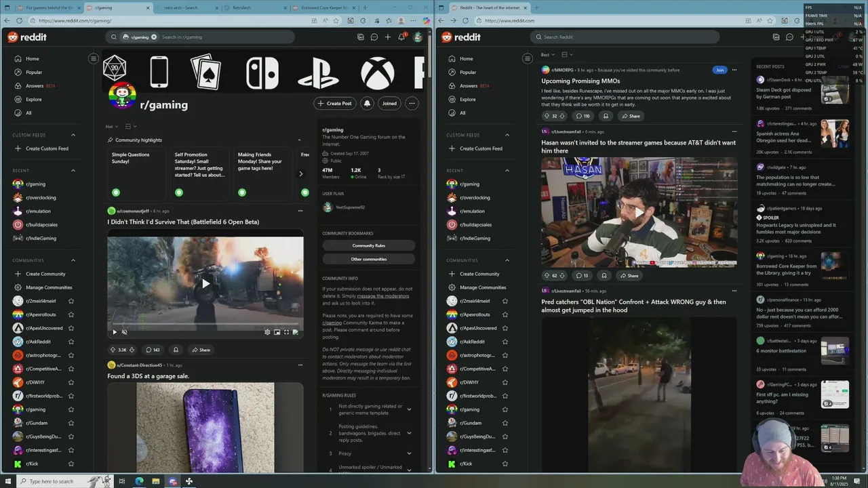Collapse Custom Feeds section in left sidebar
This screenshot has width=868, height=488.
point(73,135)
